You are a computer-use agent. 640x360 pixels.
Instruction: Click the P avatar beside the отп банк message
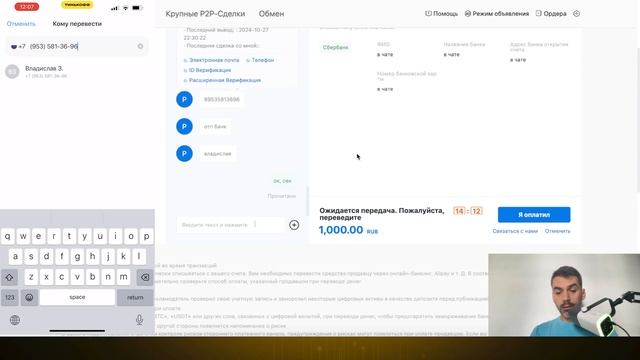point(184,127)
